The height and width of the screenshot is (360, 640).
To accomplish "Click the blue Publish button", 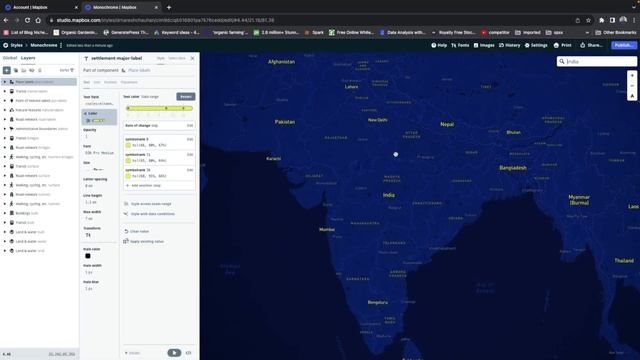I will pyautogui.click(x=624, y=45).
